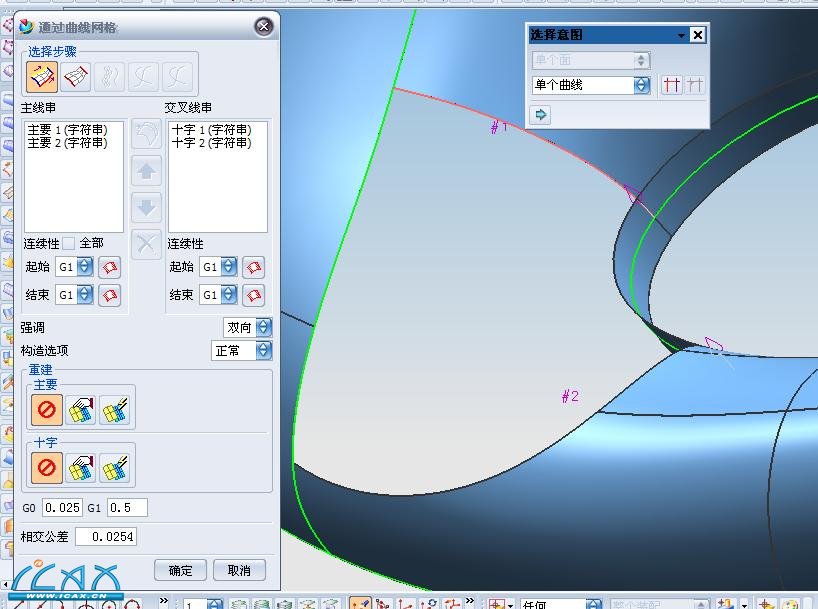The height and width of the screenshot is (609, 818).
Task: Select 主要 1 (字符串) in primary list
Action: coord(66,130)
